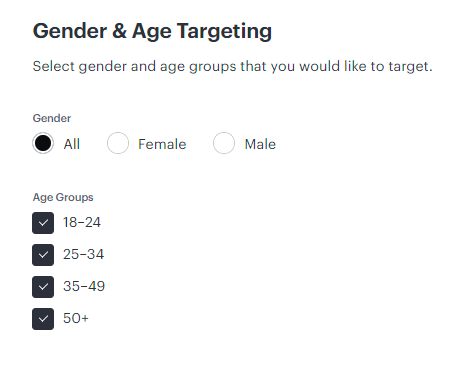Image resolution: width=465 pixels, height=371 pixels.
Task: Click the "50+" text label
Action: [x=76, y=318]
